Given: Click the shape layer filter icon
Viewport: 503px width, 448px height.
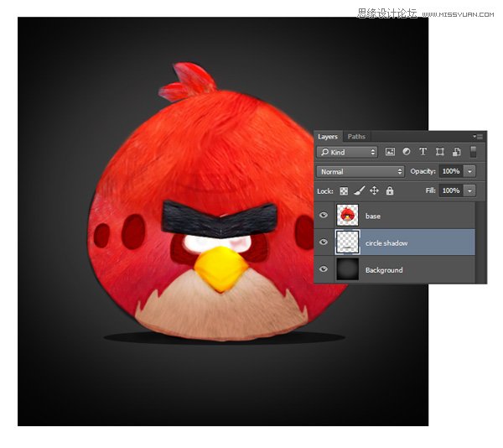Looking at the screenshot, I should coord(439,152).
